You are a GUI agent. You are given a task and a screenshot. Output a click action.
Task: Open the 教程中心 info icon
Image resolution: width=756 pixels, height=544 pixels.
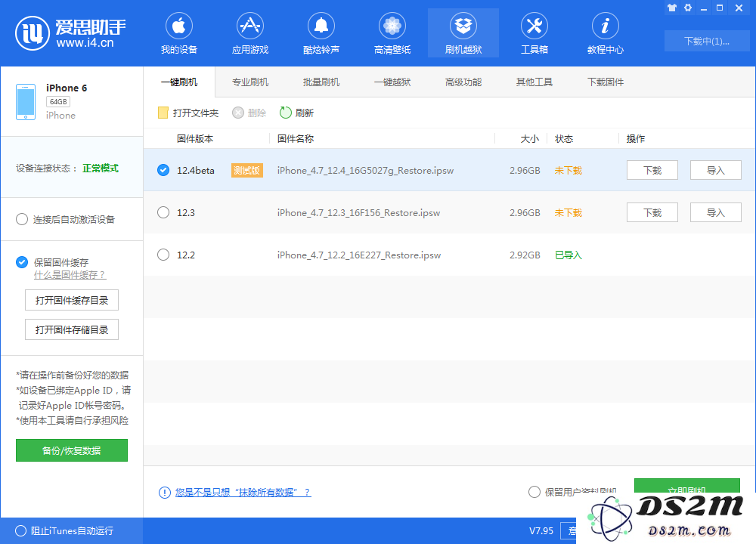pos(605,26)
